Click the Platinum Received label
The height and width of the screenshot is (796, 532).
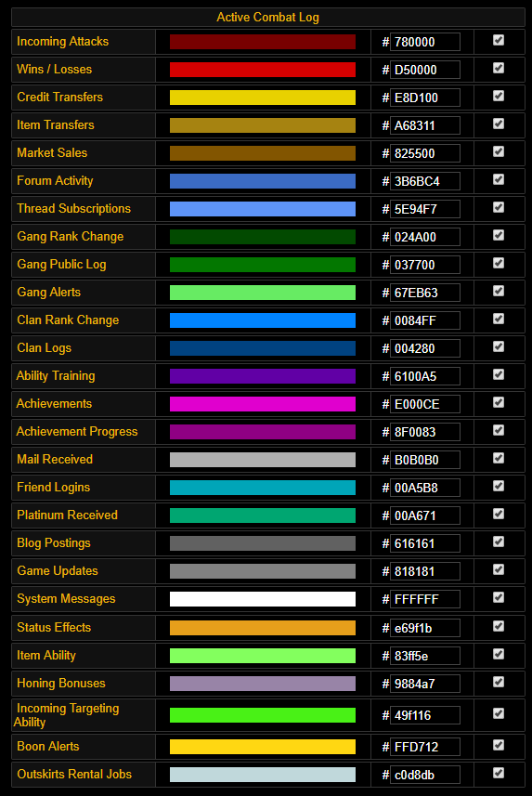[67, 515]
